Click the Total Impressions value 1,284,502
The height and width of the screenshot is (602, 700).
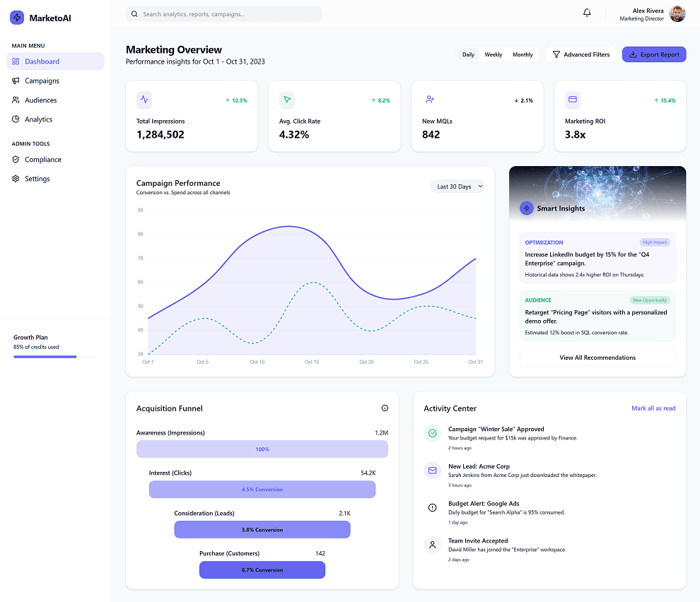click(161, 134)
